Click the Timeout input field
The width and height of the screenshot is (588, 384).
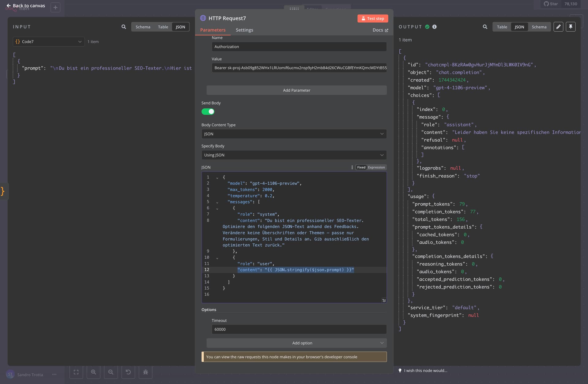pyautogui.click(x=299, y=329)
